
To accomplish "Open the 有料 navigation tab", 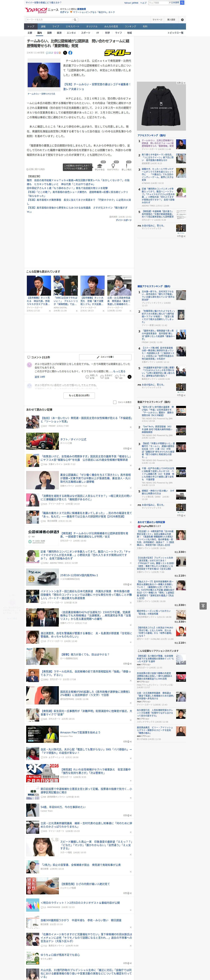I will (x=145, y=27).
